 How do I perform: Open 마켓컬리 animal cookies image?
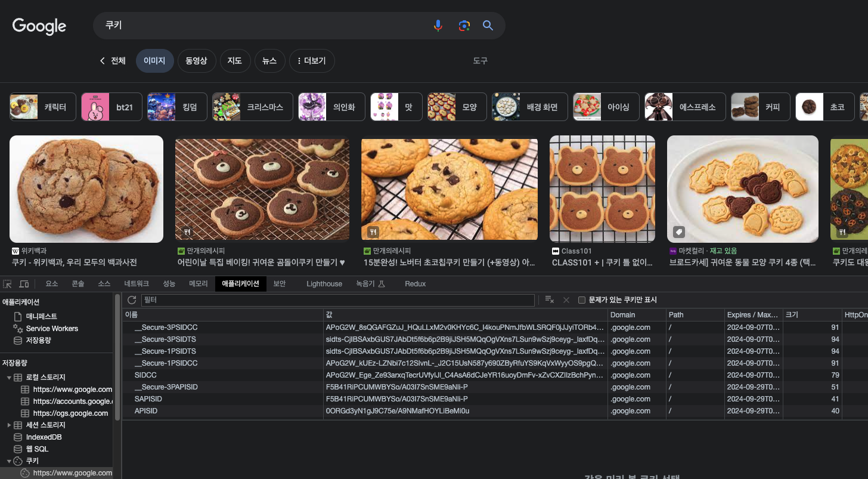[743, 189]
